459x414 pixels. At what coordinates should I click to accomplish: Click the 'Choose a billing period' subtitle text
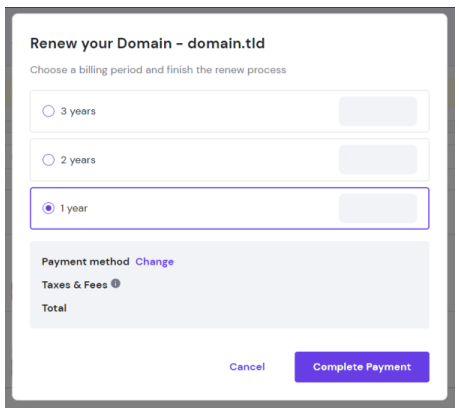158,70
